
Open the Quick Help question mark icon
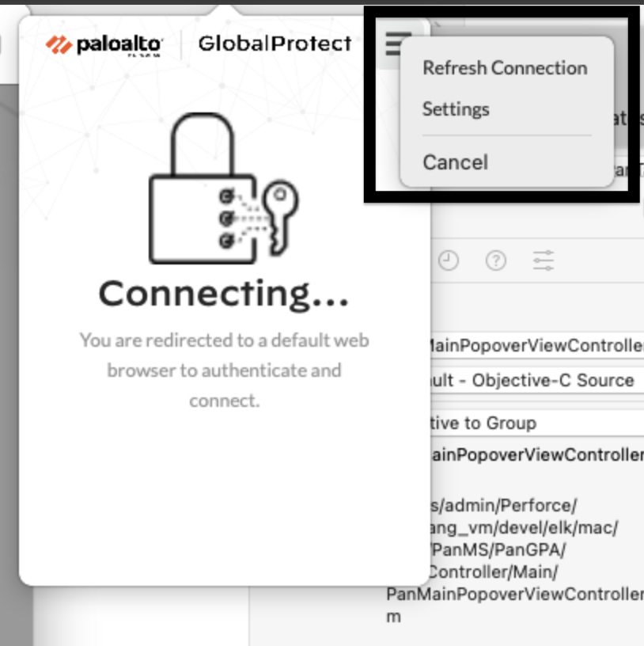[x=496, y=260]
